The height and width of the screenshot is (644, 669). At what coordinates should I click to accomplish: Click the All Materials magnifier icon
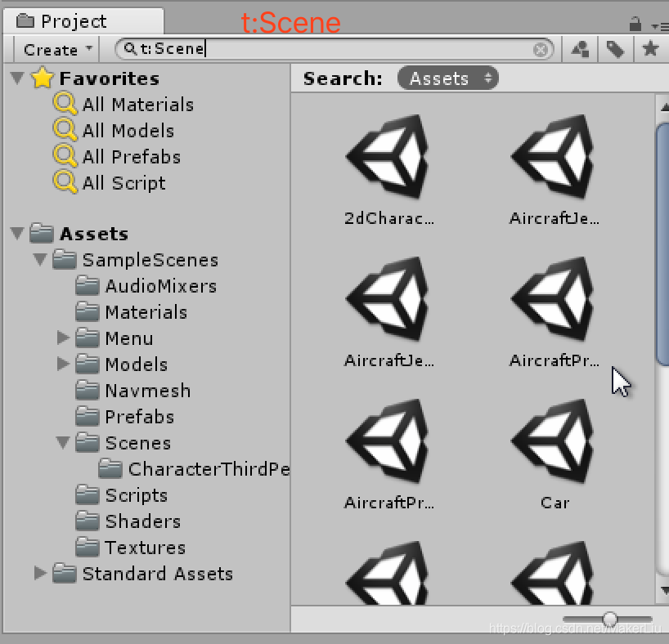[65, 104]
